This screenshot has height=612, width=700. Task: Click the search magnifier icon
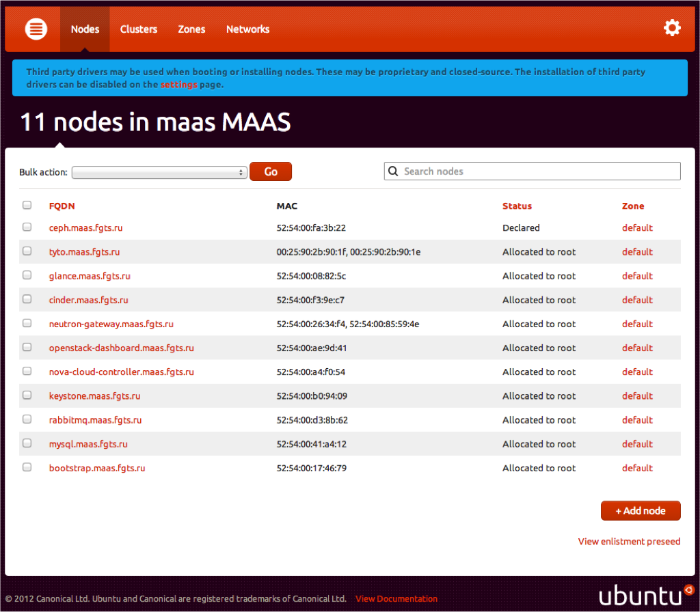pos(393,171)
